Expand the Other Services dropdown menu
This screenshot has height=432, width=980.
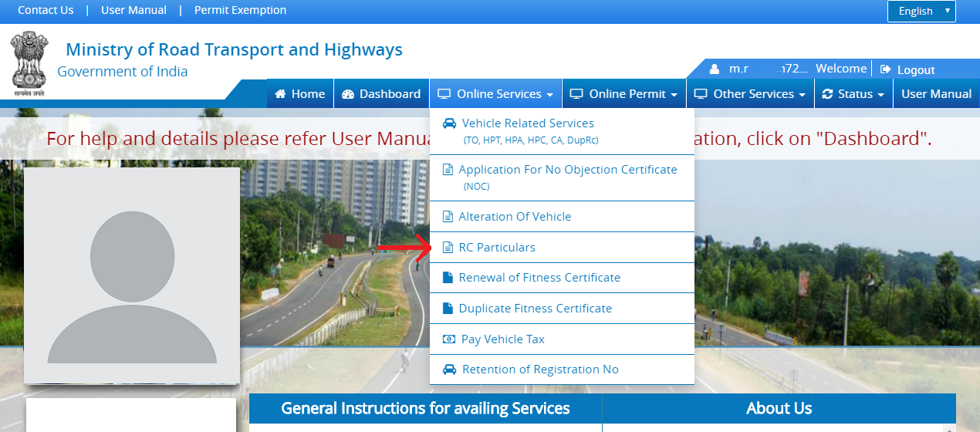click(750, 93)
